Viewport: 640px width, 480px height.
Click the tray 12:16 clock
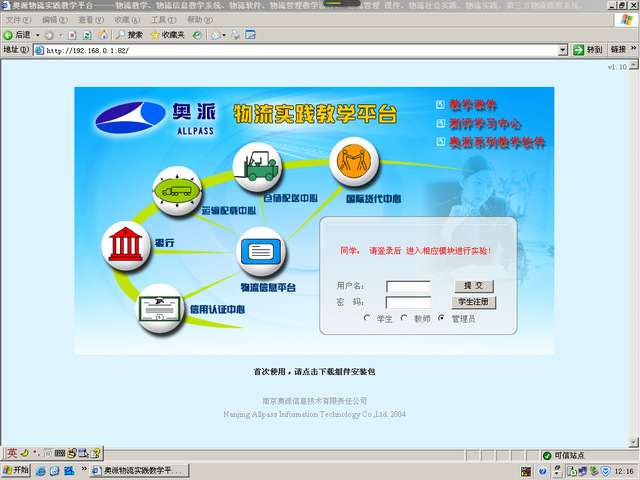pos(624,471)
